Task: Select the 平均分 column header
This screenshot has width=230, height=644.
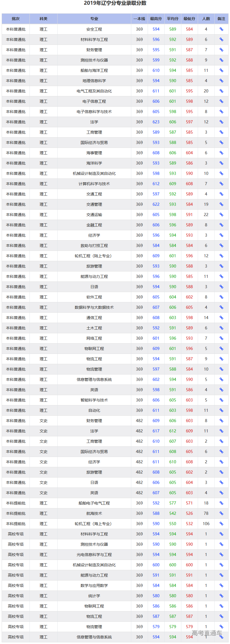Action: pyautogui.click(x=172, y=19)
